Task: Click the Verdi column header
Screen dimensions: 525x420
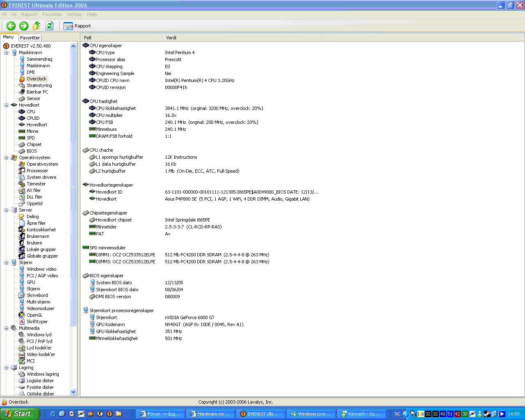Action: 242,38
